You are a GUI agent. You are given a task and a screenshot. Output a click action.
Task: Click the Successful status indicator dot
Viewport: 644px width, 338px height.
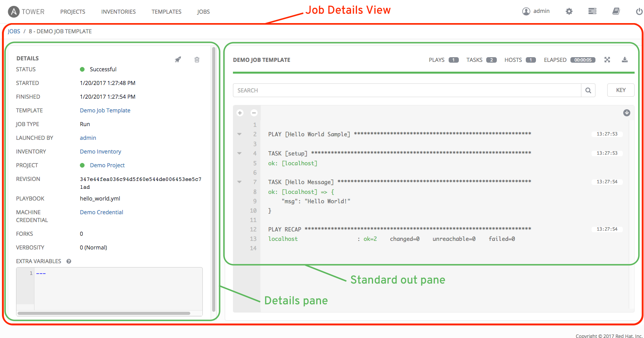pos(82,69)
